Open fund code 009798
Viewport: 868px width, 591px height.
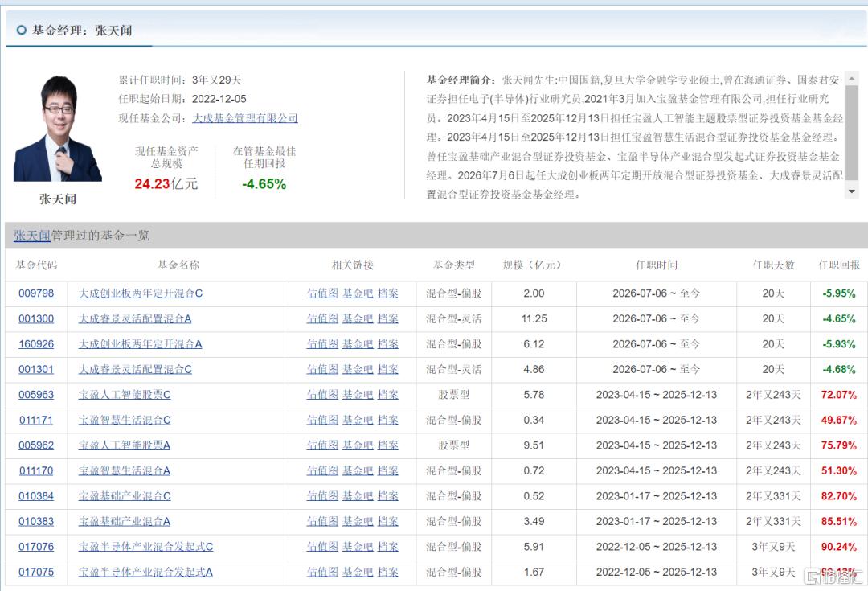point(36,293)
